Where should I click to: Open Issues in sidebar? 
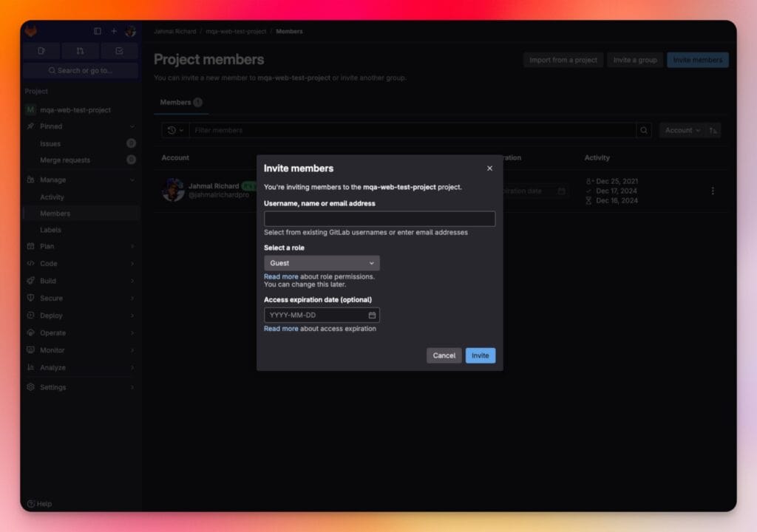click(x=80, y=143)
